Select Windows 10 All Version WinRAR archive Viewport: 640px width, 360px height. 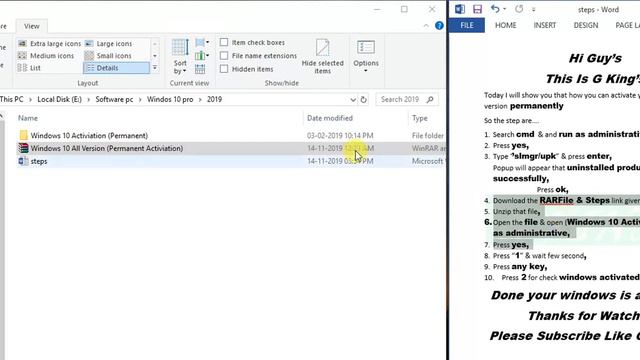tap(107, 148)
